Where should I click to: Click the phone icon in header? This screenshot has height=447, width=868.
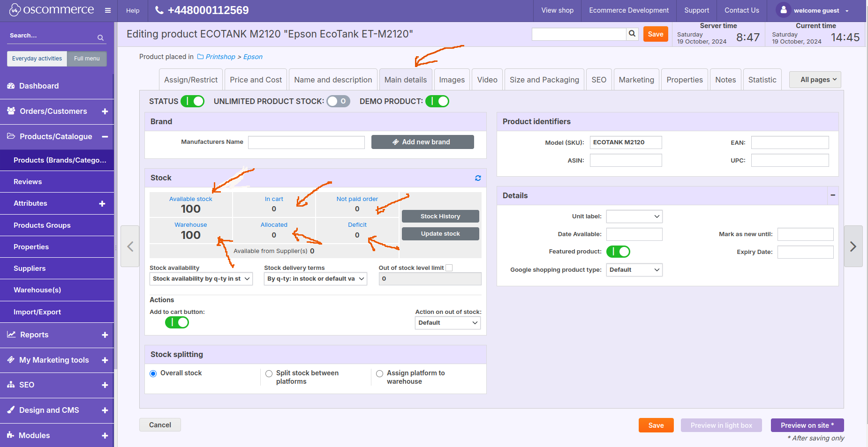click(159, 10)
